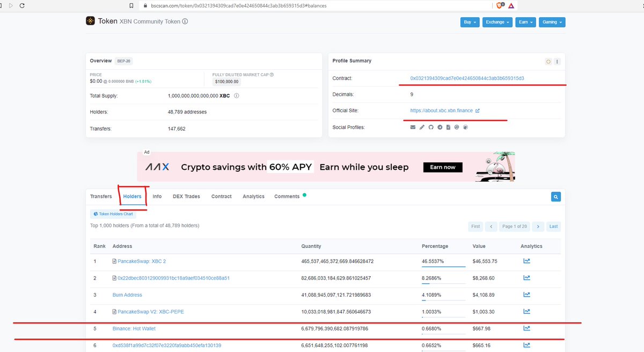644x352 pixels.
Task: Switch to the Transfers tab
Action: [101, 197]
